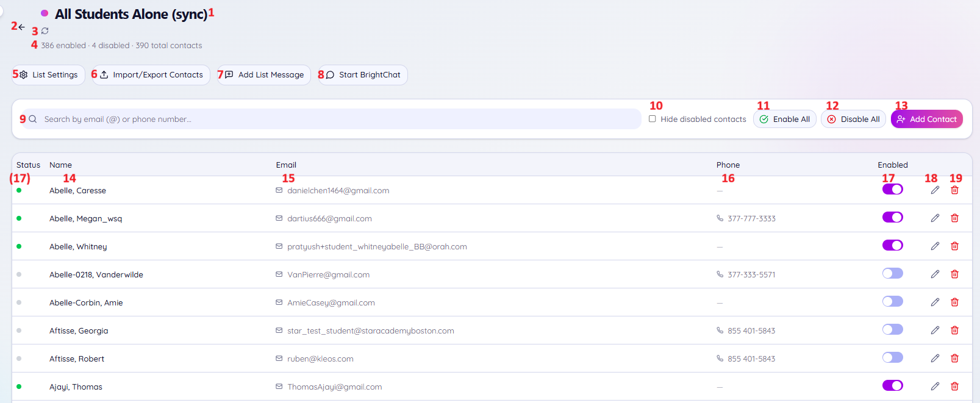Click the Email column header

[286, 165]
